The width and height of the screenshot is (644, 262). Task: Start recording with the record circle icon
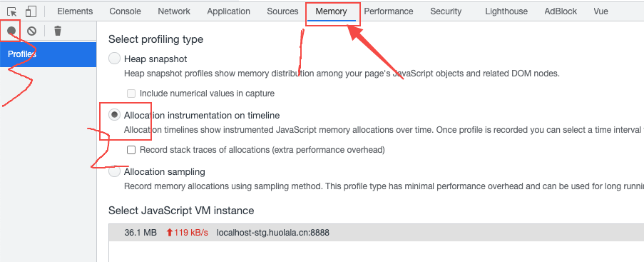11,31
